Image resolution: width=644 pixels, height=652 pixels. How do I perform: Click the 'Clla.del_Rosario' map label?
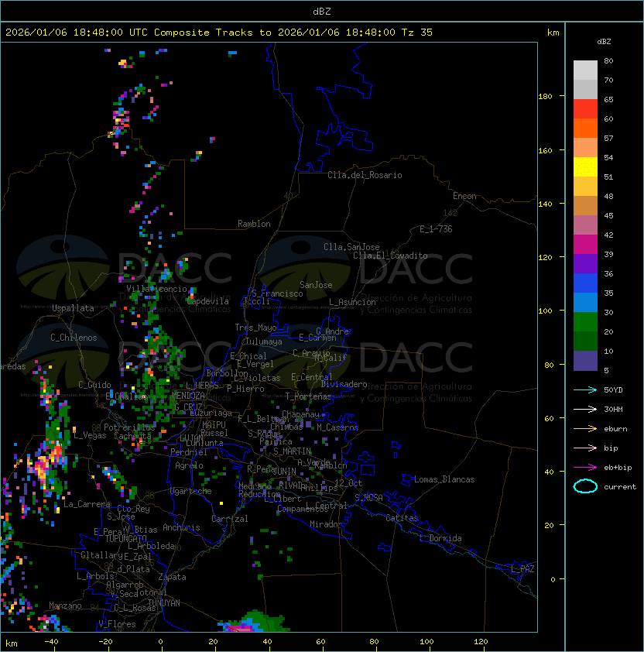(365, 175)
